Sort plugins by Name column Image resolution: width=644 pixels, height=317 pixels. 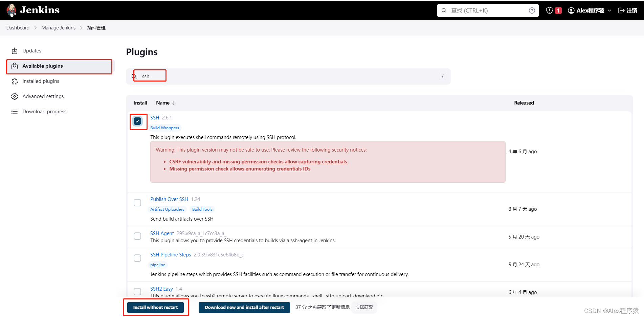coord(165,103)
